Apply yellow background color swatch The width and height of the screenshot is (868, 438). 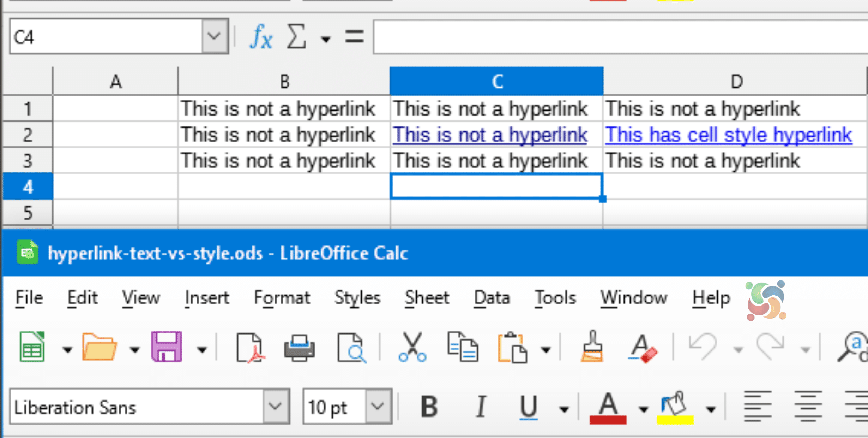[x=675, y=420]
